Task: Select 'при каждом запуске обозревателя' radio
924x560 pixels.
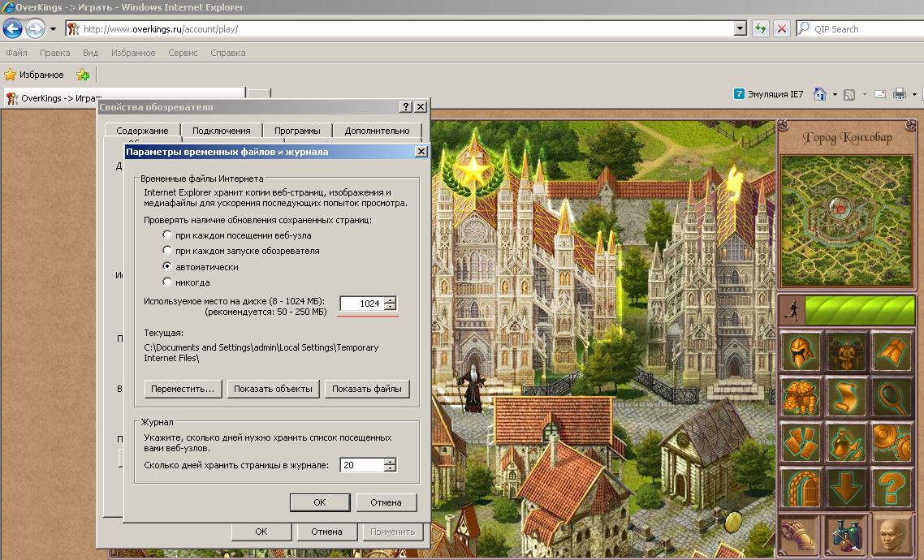Action: (167, 250)
